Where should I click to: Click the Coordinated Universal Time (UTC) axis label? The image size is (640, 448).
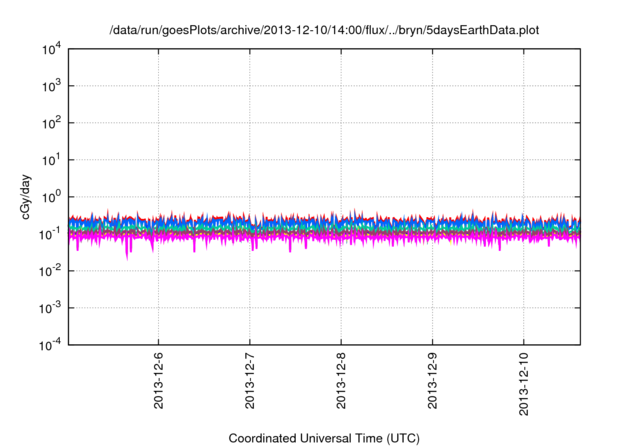tap(324, 438)
